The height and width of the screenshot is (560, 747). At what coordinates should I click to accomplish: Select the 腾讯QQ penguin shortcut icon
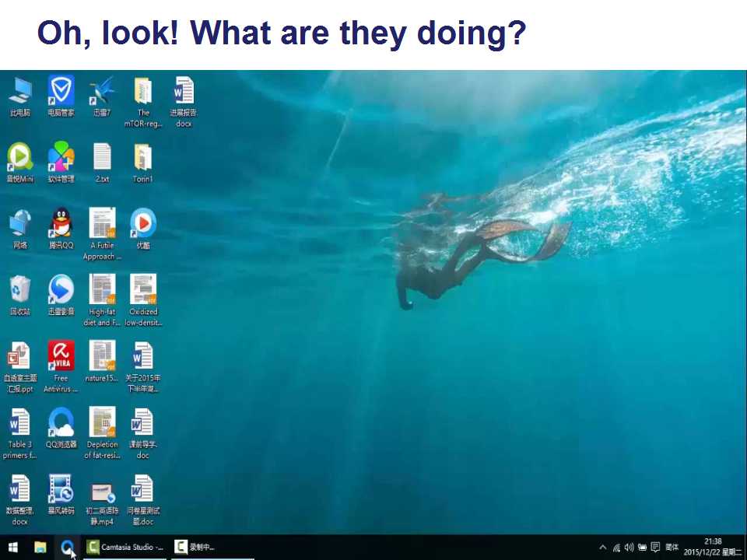click(x=61, y=223)
